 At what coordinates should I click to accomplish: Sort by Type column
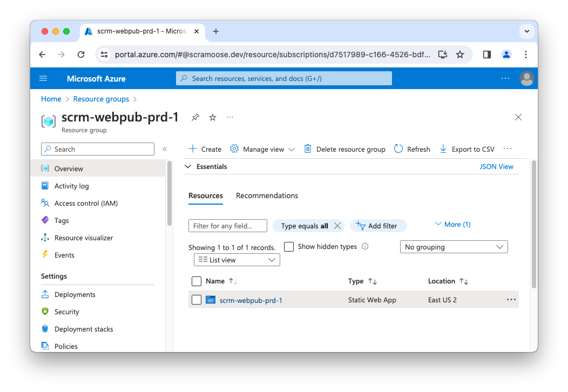(x=363, y=281)
